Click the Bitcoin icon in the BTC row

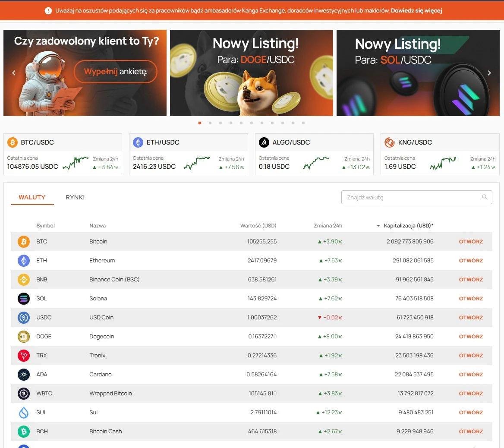[23, 242]
